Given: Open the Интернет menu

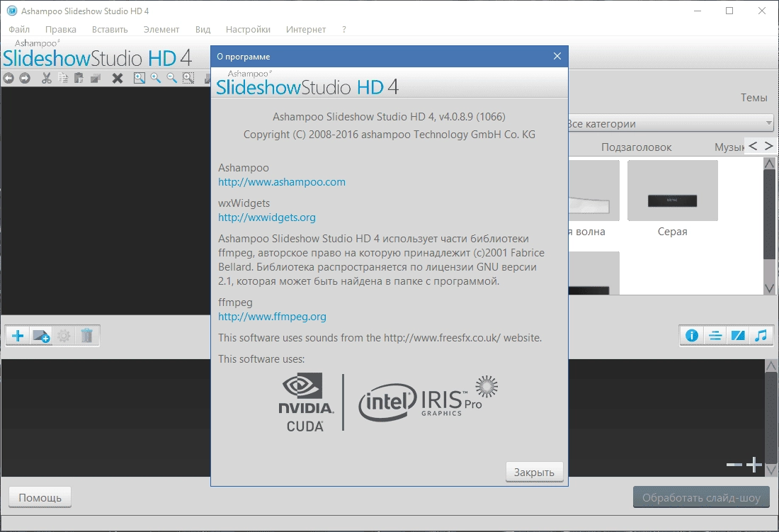Looking at the screenshot, I should coord(305,29).
